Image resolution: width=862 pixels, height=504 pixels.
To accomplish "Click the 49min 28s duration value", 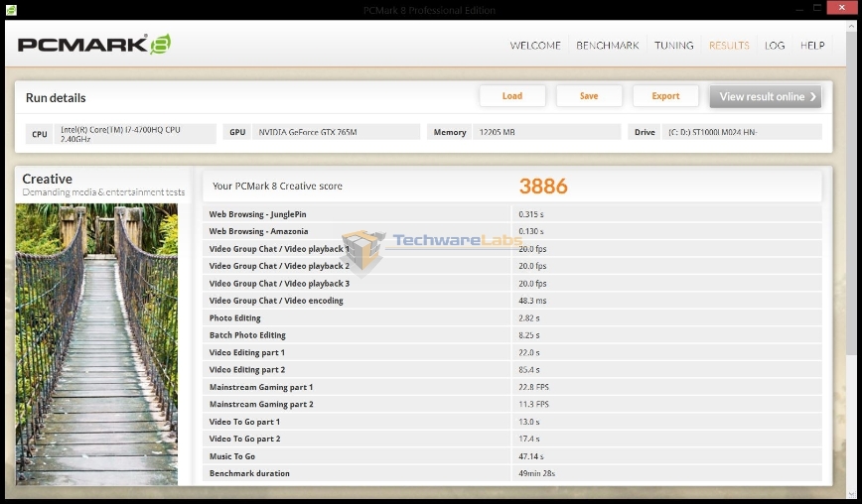I will [x=536, y=473].
